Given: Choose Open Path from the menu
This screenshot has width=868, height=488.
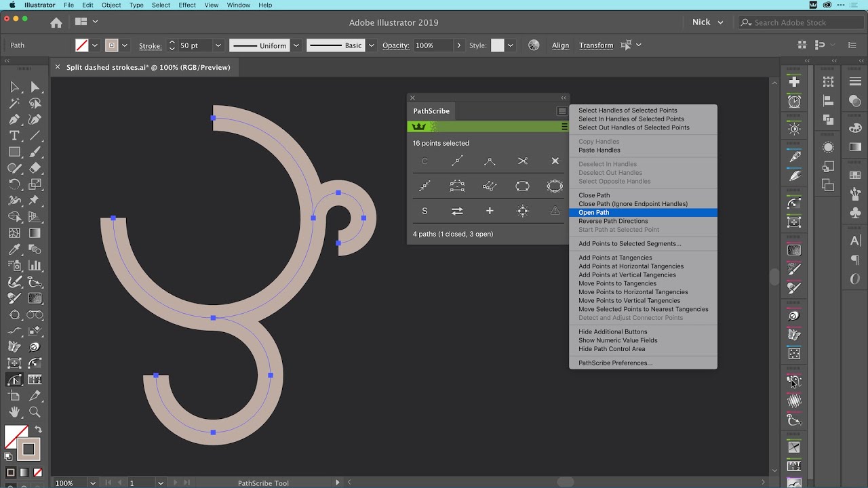Looking at the screenshot, I should [x=594, y=212].
